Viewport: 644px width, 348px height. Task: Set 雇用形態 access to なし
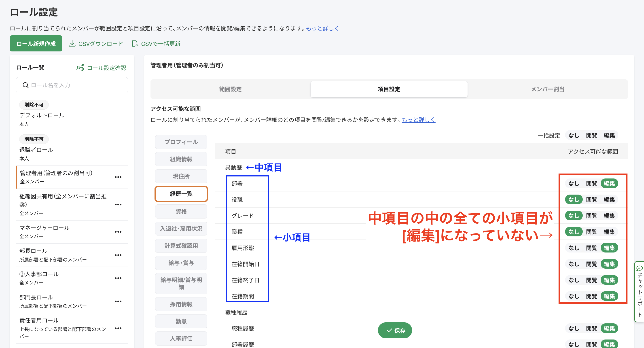click(574, 248)
